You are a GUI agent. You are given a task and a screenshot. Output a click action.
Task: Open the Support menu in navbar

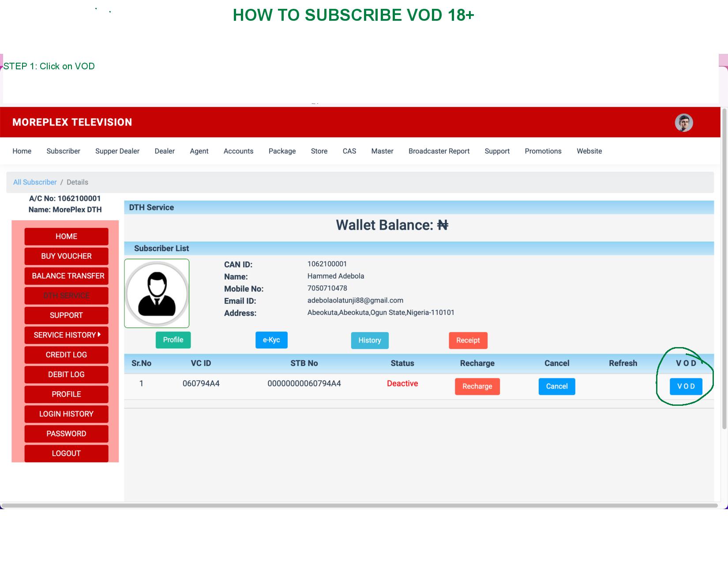click(497, 151)
